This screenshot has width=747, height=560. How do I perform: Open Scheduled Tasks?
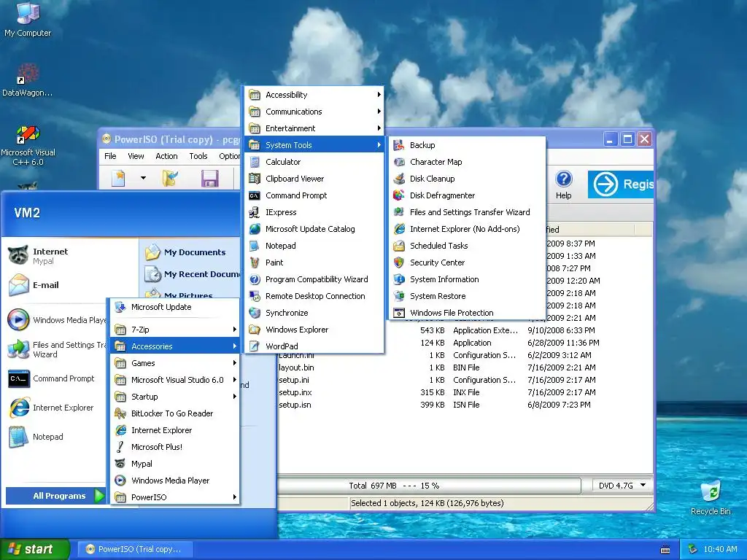tap(467, 246)
